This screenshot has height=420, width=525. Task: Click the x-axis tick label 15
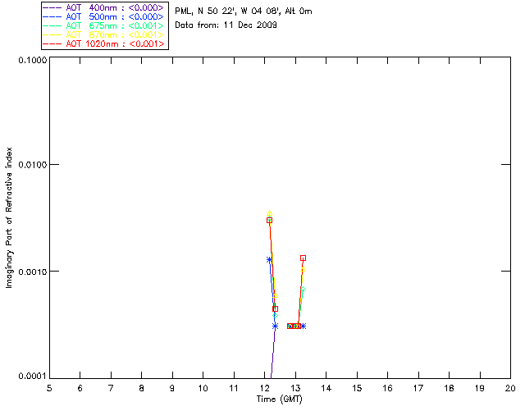[357, 388]
